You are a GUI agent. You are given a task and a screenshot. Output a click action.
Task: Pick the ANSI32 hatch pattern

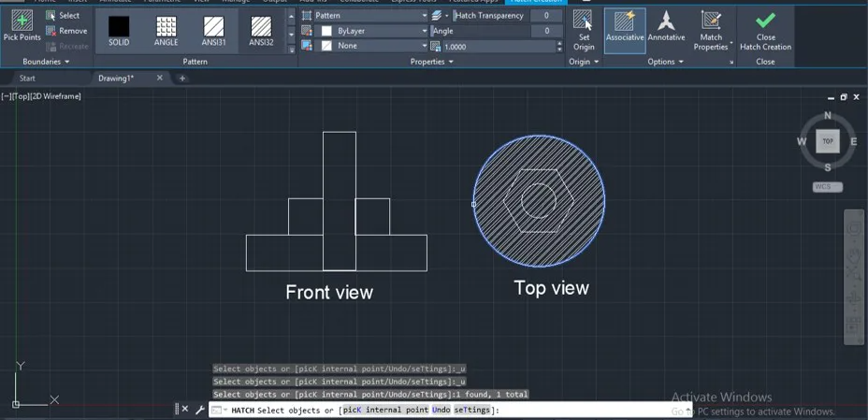pos(261,32)
